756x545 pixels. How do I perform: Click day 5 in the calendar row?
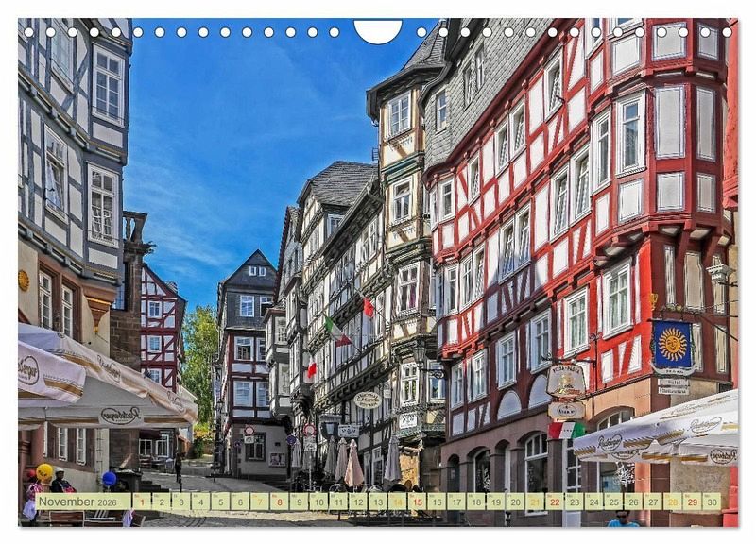point(220,502)
